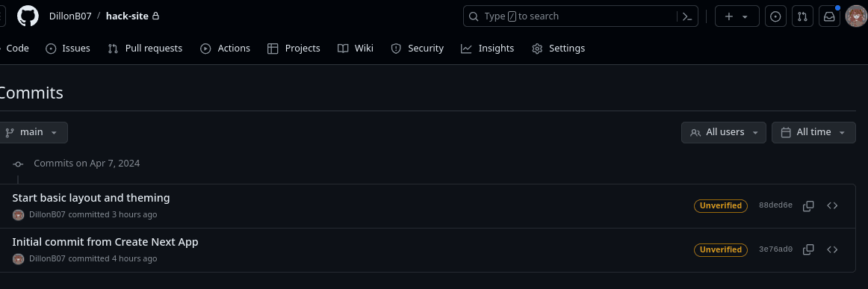Click the 88ded6e commit hash
Viewport: 868px width, 289px height.
pyautogui.click(x=775, y=206)
